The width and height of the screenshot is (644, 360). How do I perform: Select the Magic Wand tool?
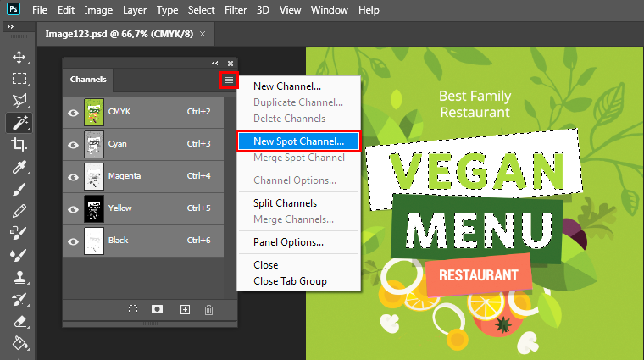[x=19, y=122]
